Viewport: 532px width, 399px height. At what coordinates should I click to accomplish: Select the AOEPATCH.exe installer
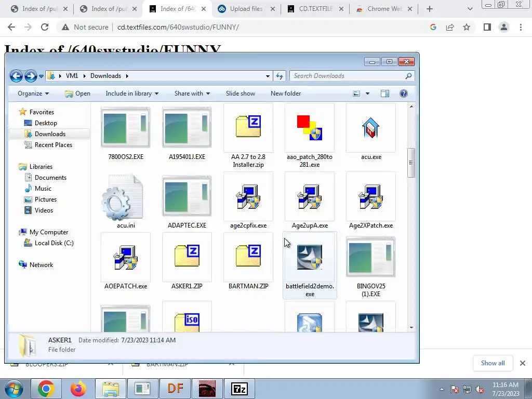(x=126, y=258)
